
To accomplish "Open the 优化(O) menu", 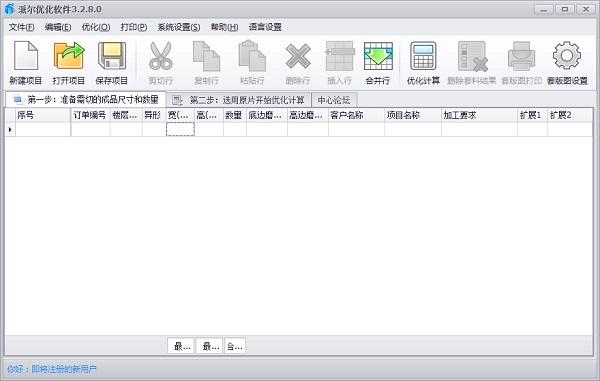I will (x=96, y=27).
